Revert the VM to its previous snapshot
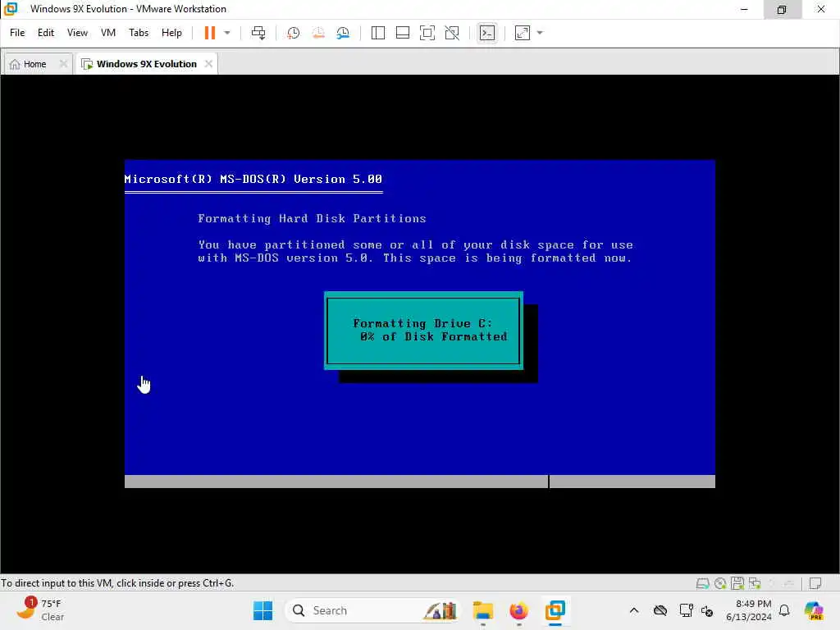This screenshot has width=840, height=630. (318, 33)
